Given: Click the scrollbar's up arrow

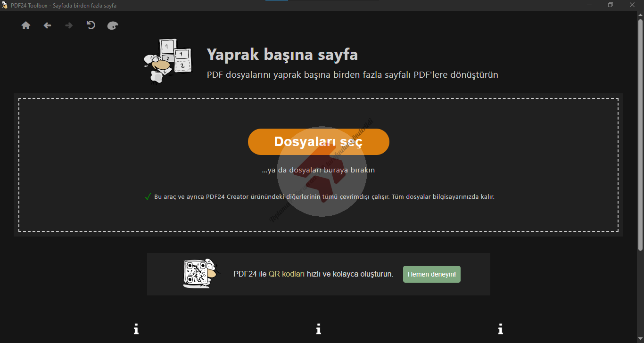Looking at the screenshot, I should (641, 15).
